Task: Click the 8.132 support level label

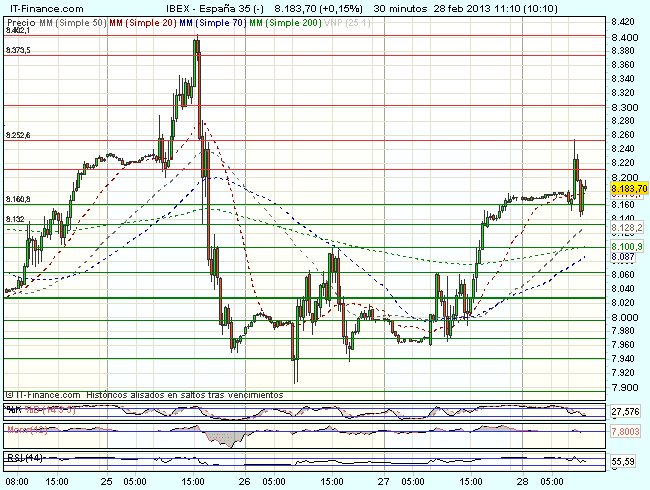Action: click(x=15, y=219)
